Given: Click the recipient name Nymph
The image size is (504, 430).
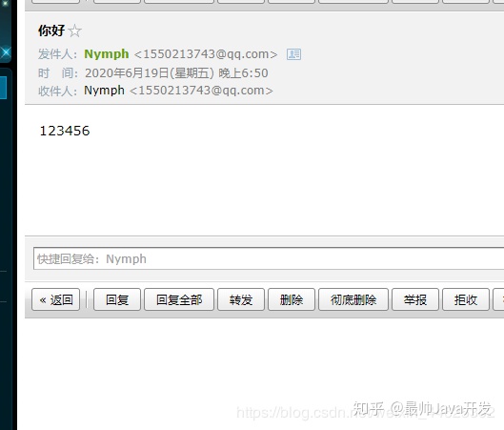Looking at the screenshot, I should [x=104, y=91].
